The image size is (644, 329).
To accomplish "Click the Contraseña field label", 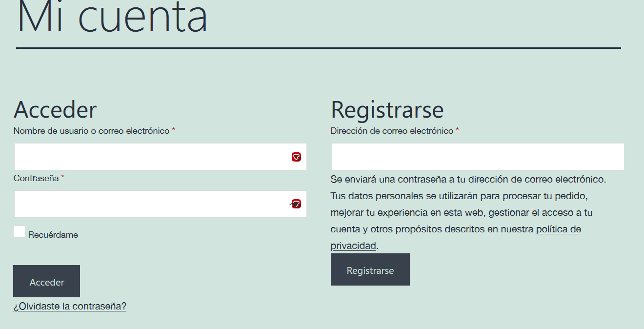I will click(x=36, y=178).
